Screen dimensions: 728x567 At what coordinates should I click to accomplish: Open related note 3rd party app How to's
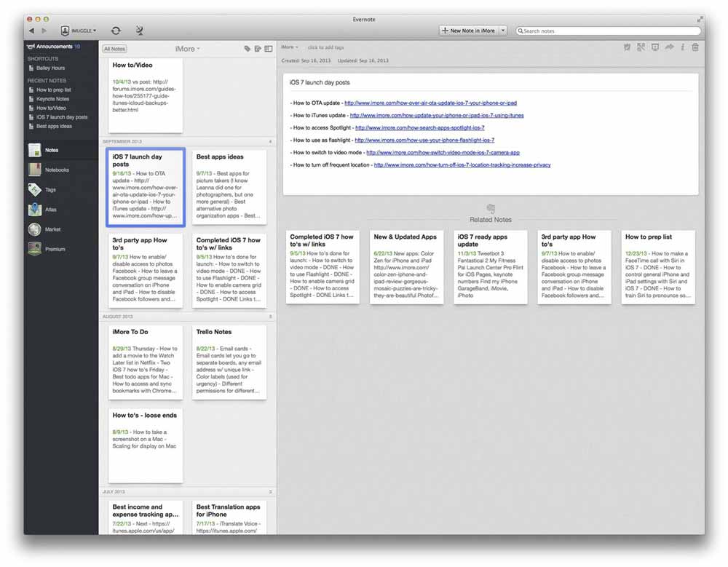[x=574, y=267]
